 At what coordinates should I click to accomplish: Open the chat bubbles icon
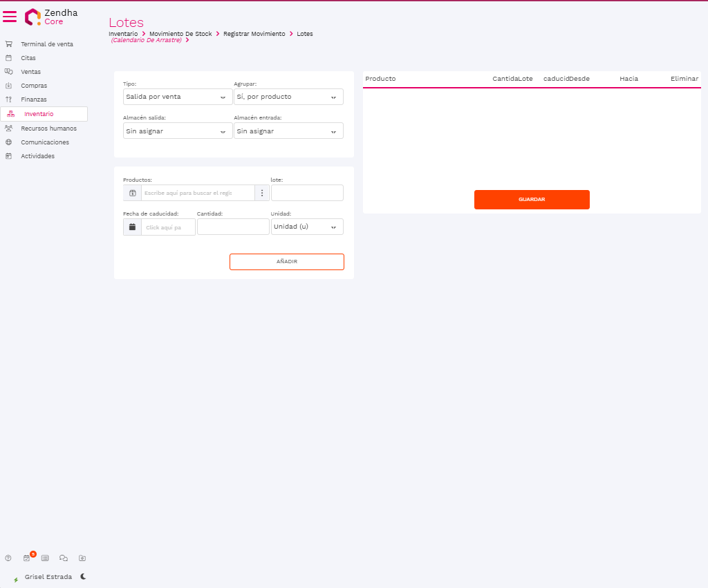(64, 558)
